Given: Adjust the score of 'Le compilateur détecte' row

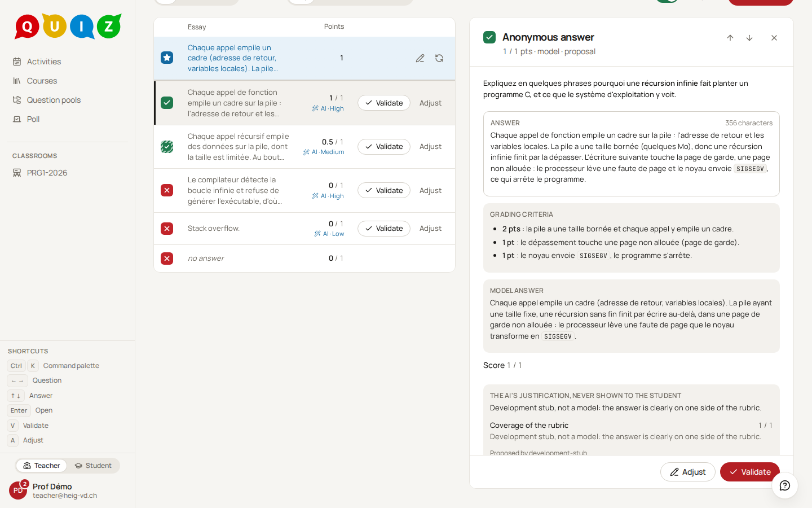Looking at the screenshot, I should [x=430, y=190].
